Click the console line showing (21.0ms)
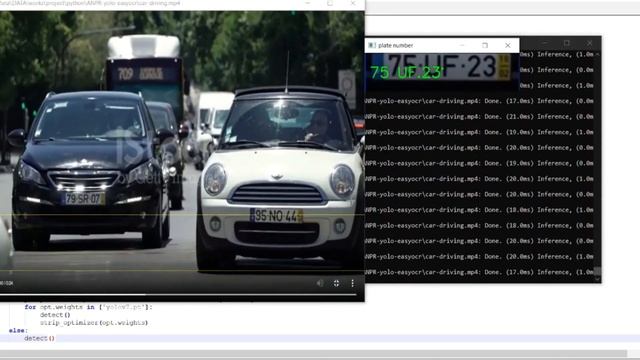Screen dimensions: 640x360 click(x=479, y=117)
